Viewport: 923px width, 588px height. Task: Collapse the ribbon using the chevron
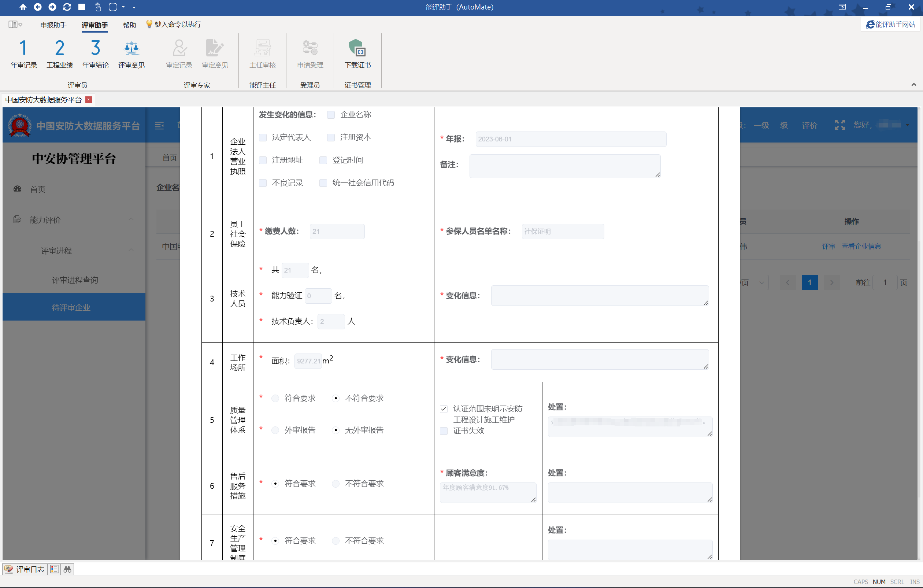pos(913,85)
